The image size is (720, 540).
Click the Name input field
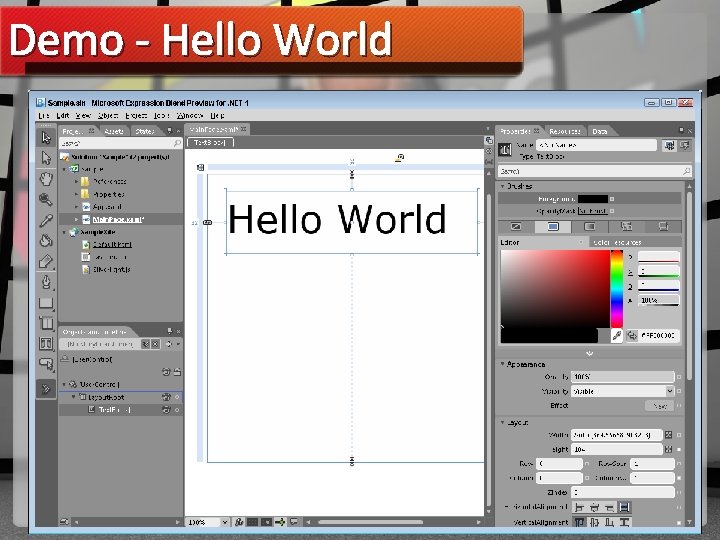coord(597,145)
